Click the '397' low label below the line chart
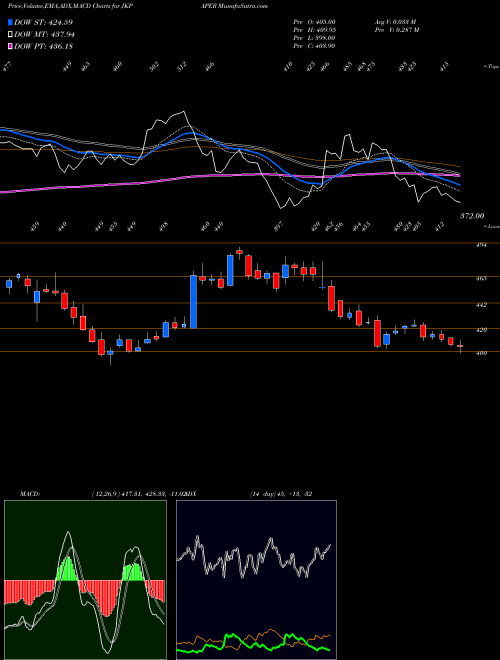This screenshot has width=500, height=660. (278, 226)
